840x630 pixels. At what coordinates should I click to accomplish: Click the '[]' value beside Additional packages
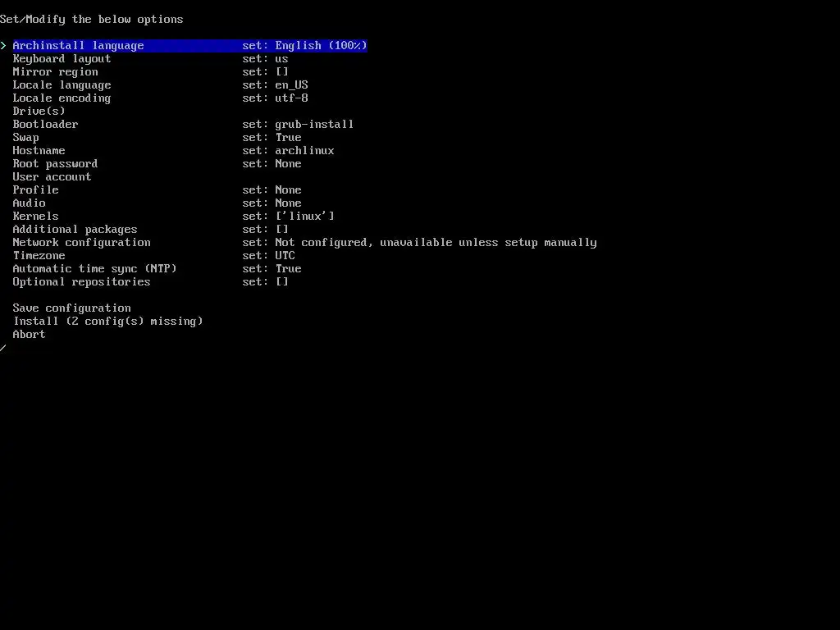pyautogui.click(x=282, y=230)
